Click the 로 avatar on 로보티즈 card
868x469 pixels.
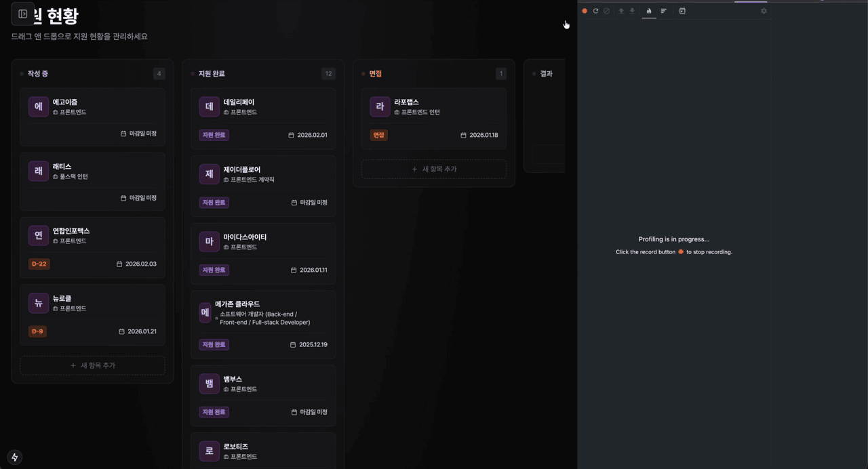[209, 451]
